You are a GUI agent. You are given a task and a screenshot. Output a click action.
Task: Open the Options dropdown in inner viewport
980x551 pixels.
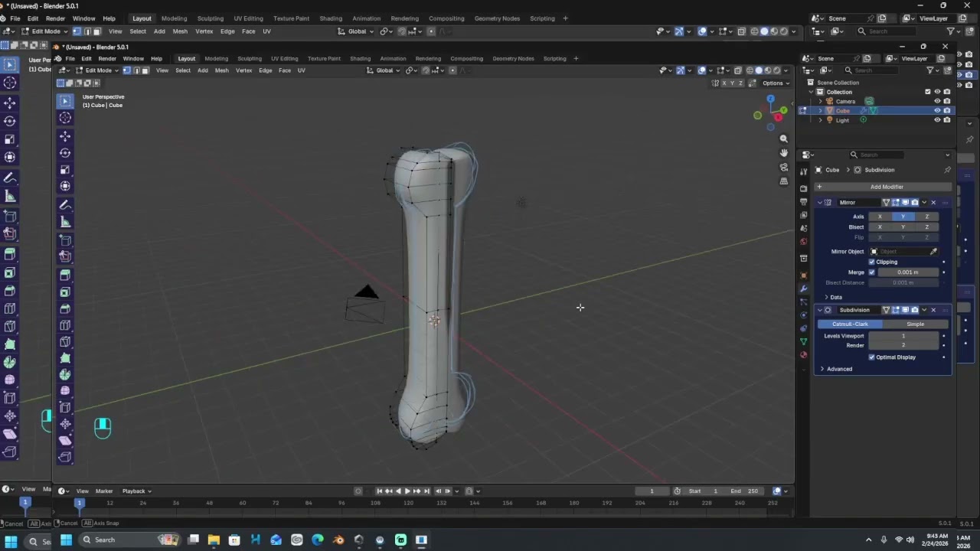[775, 83]
